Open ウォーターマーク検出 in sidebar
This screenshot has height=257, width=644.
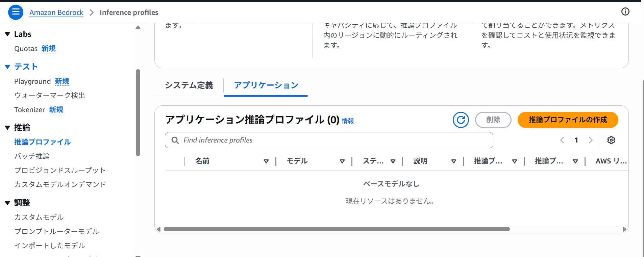tap(50, 96)
